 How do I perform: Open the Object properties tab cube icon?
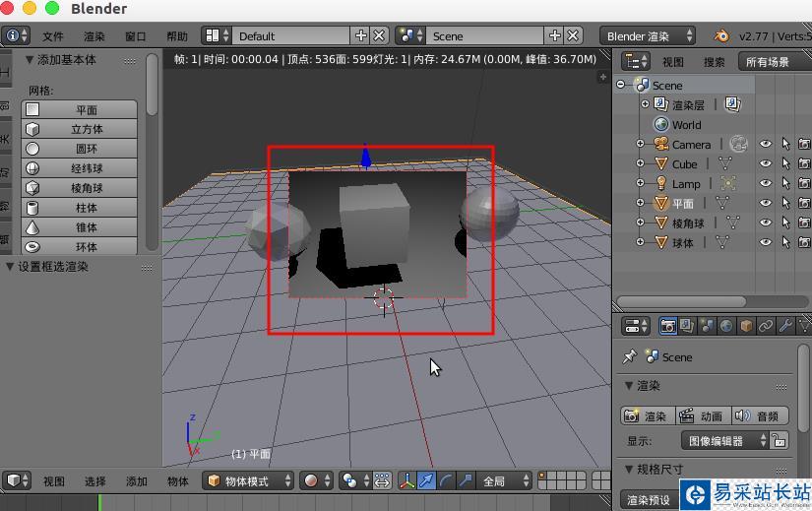click(746, 326)
